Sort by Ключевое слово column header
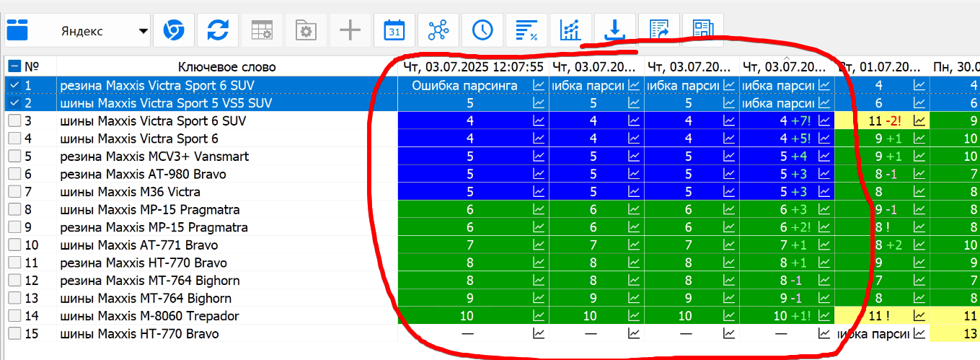The width and height of the screenshot is (980, 360). (227, 67)
